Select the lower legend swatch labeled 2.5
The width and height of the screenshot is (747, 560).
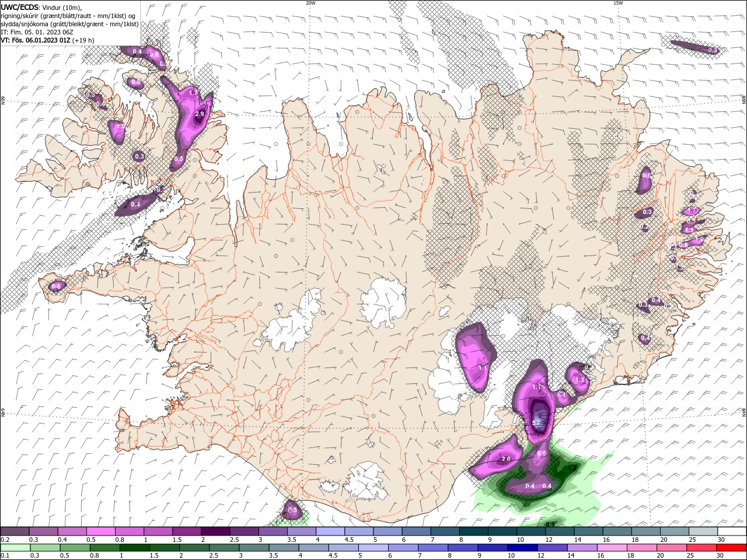coord(225,548)
